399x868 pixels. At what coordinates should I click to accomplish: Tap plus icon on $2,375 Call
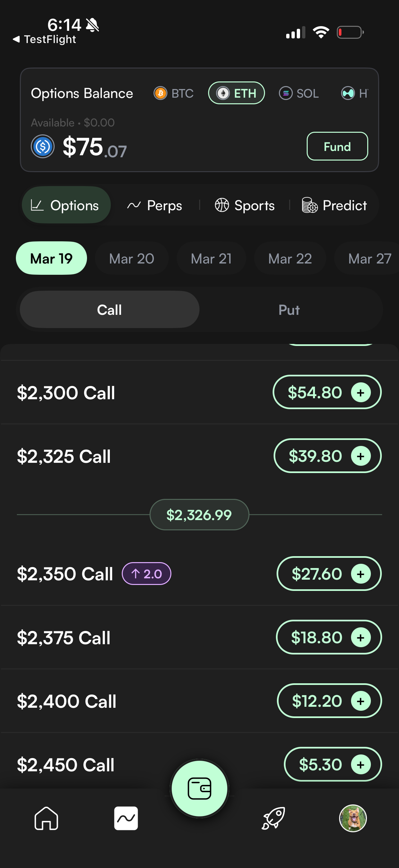[x=361, y=638]
